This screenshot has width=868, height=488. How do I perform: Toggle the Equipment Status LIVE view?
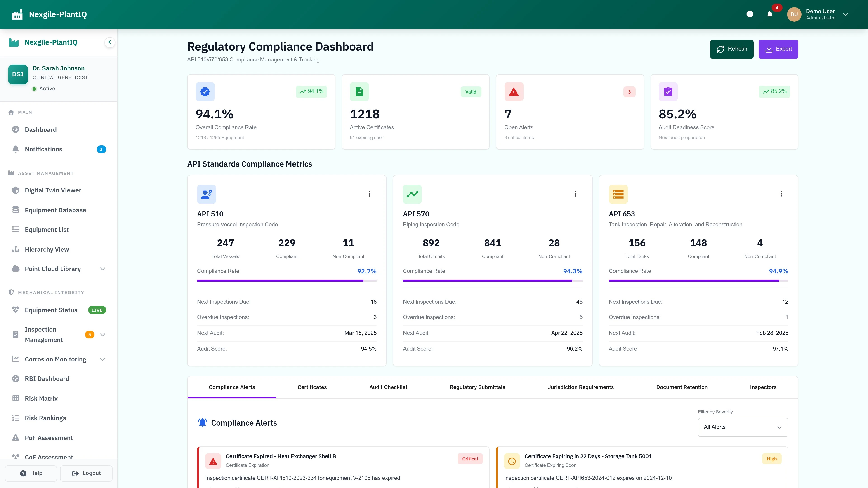[x=51, y=310]
